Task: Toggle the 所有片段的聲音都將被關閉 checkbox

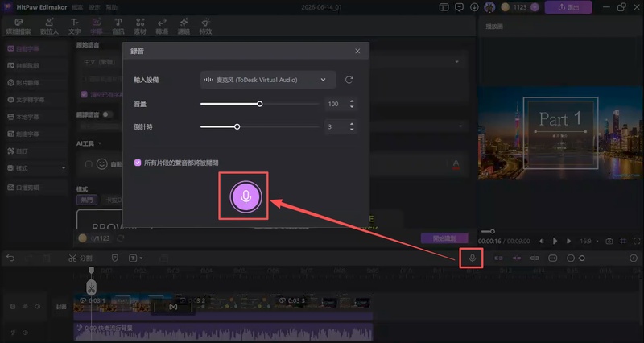Action: tap(138, 163)
